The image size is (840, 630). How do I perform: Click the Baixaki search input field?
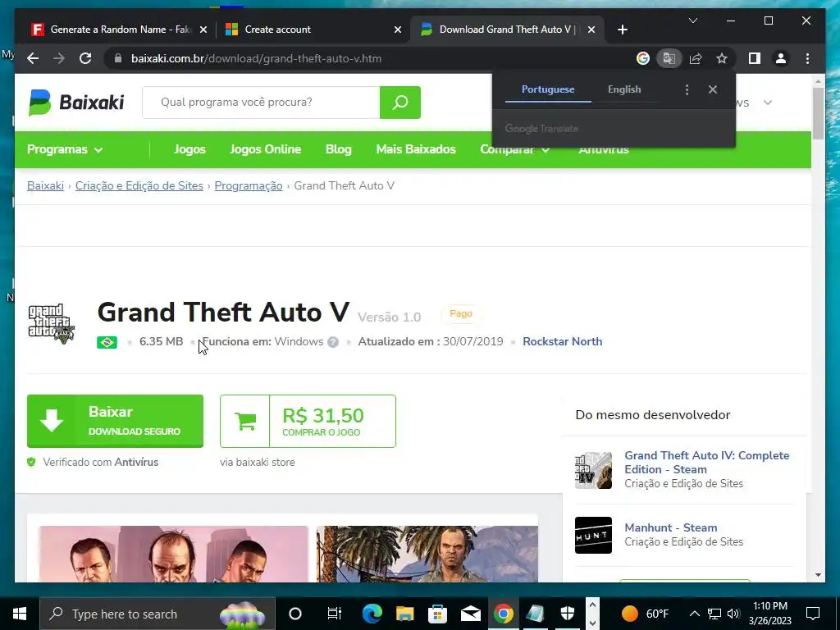click(x=261, y=103)
